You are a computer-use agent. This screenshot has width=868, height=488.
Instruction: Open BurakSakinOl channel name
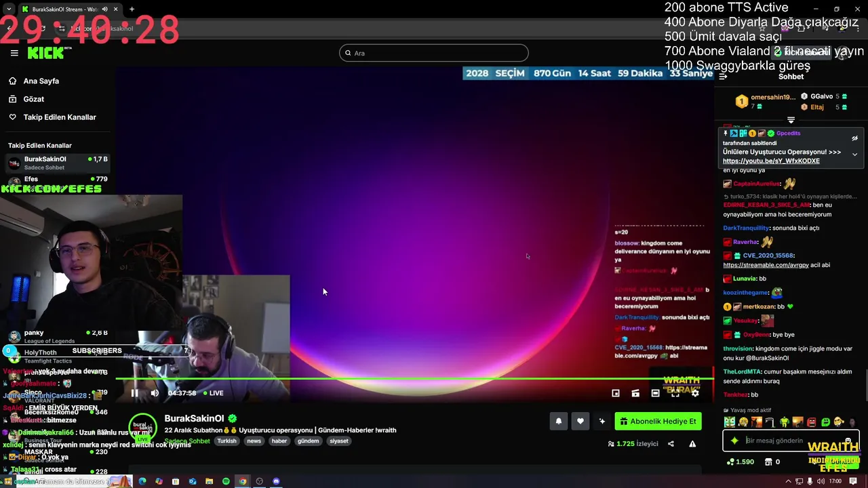pos(194,418)
